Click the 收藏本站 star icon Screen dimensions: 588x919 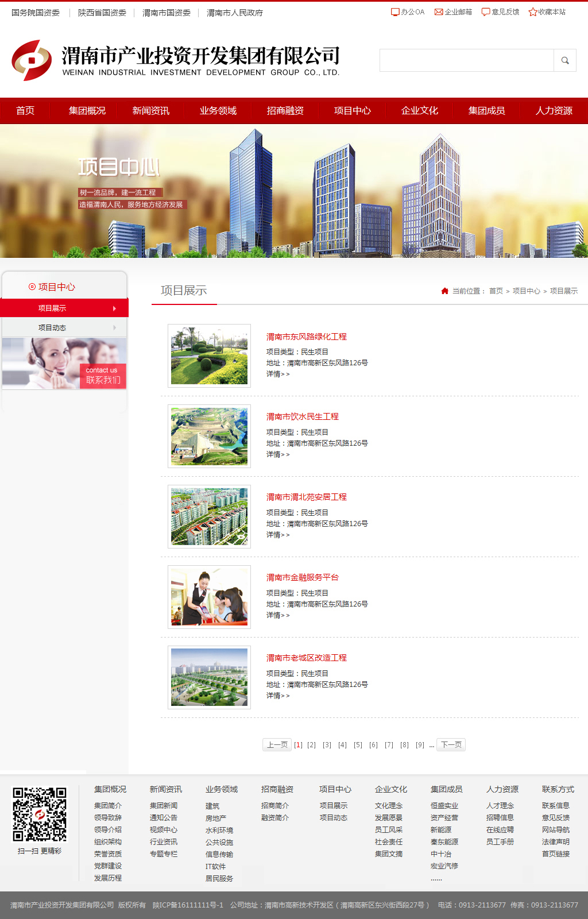pyautogui.click(x=533, y=12)
